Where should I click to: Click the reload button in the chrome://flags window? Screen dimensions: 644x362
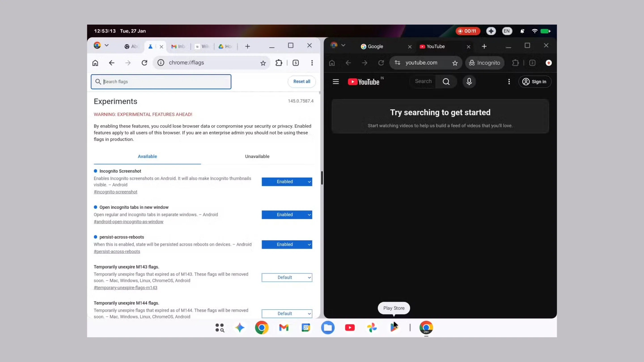(x=144, y=63)
